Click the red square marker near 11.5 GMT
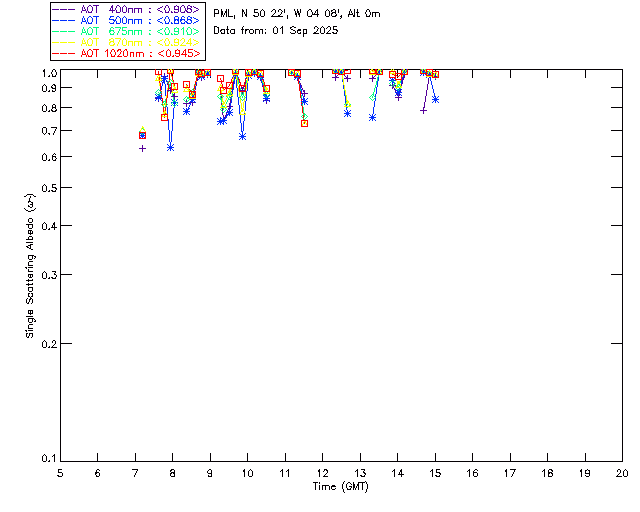 click(x=304, y=123)
